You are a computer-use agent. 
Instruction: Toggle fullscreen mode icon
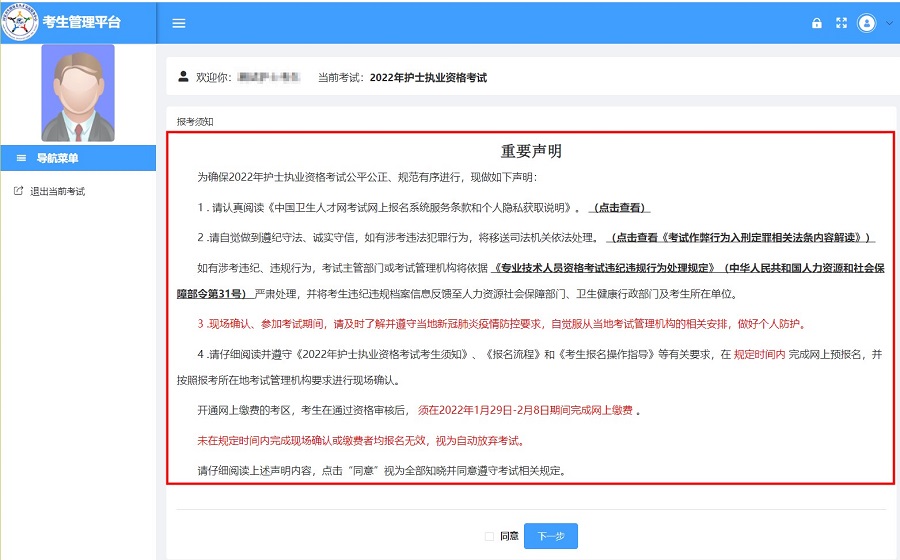click(841, 23)
